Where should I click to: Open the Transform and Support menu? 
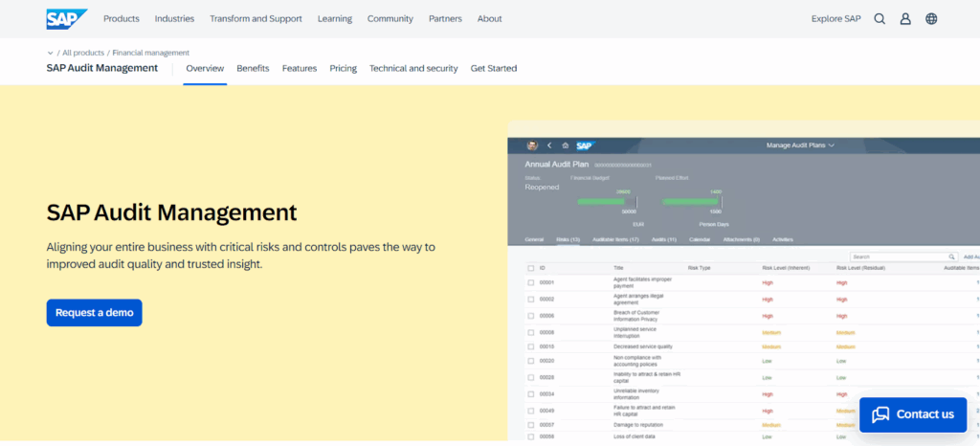coord(256,19)
